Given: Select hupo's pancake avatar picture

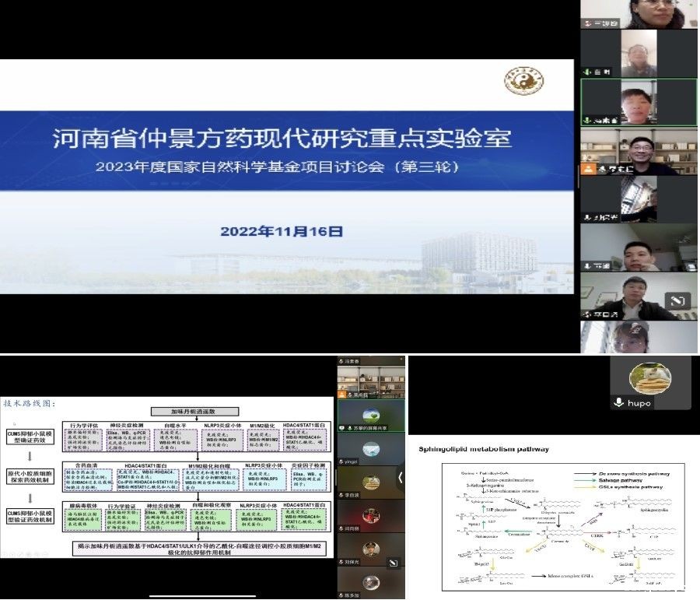Looking at the screenshot, I should [x=651, y=379].
